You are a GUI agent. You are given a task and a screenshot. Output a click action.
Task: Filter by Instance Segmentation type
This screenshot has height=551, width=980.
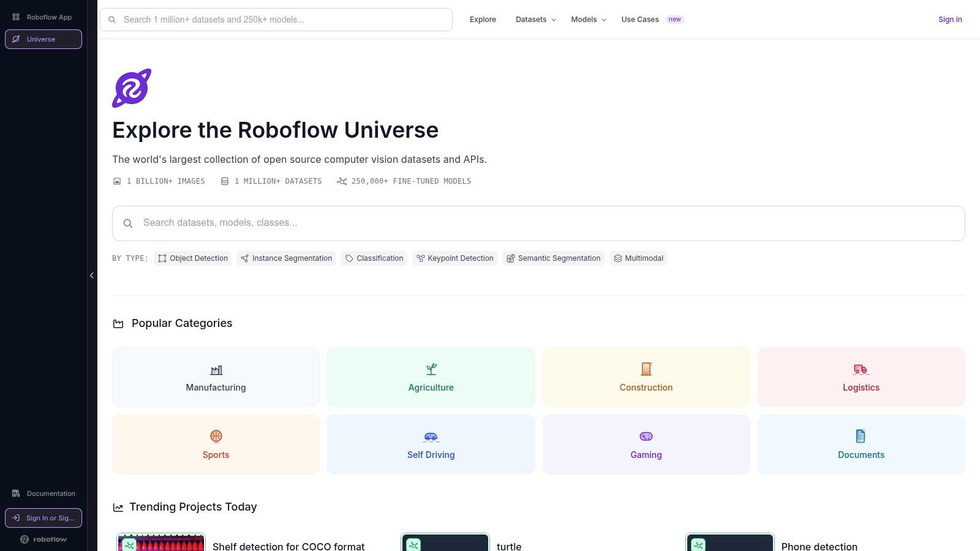pos(286,258)
